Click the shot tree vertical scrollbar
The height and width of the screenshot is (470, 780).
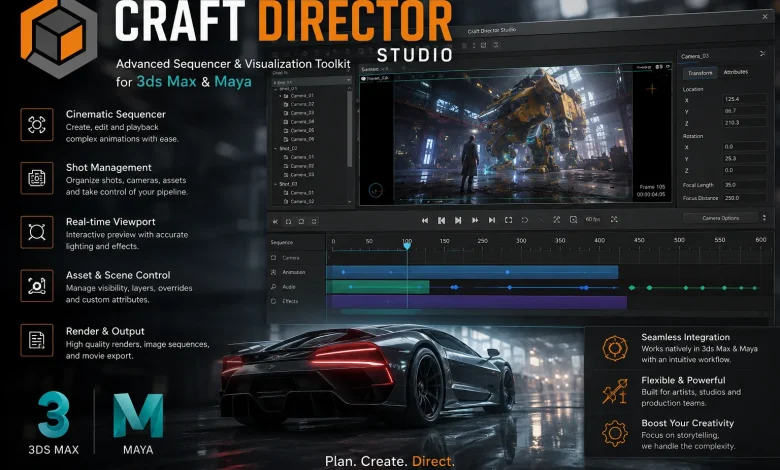coord(350,129)
